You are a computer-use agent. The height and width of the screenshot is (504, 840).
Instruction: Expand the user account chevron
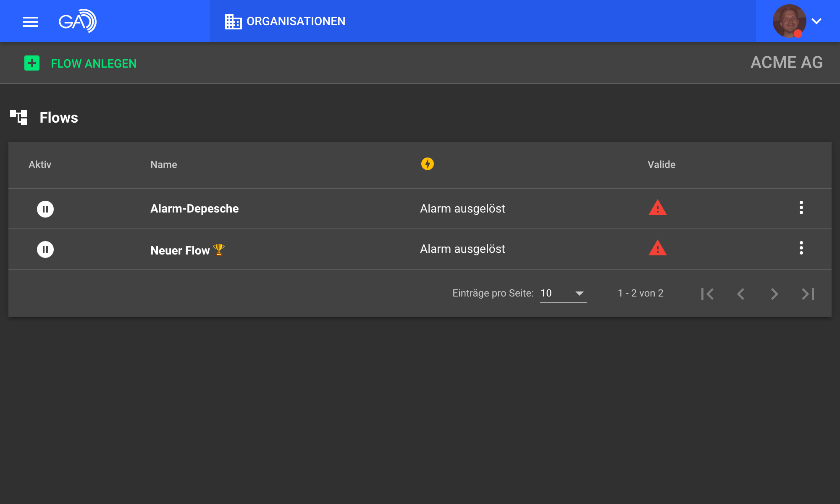click(x=816, y=21)
